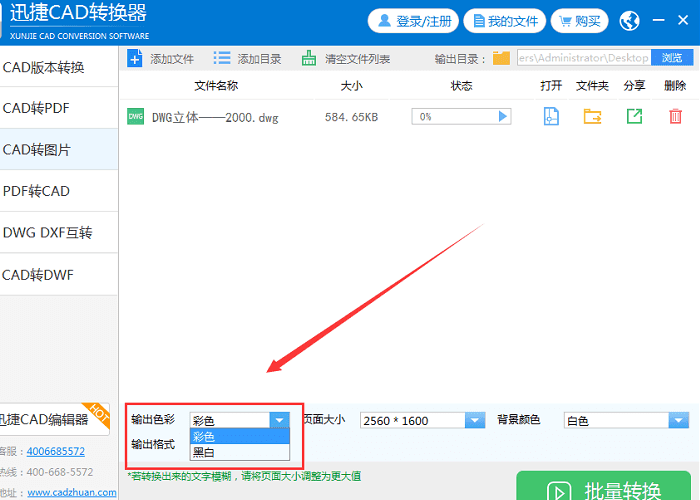
Task: Collapse the 输出色彩 dropdown arrow
Action: pyautogui.click(x=279, y=420)
